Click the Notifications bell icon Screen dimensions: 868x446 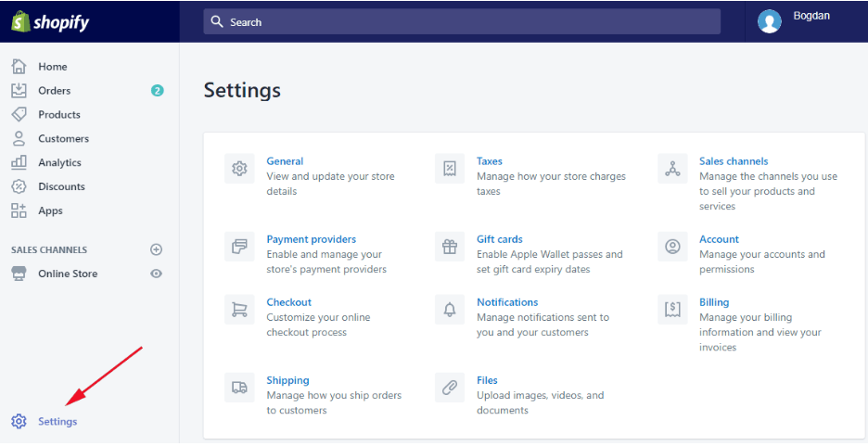pos(450,310)
